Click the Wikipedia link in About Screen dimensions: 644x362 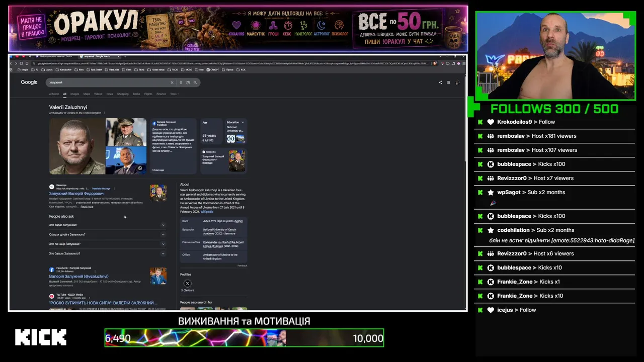(x=207, y=212)
